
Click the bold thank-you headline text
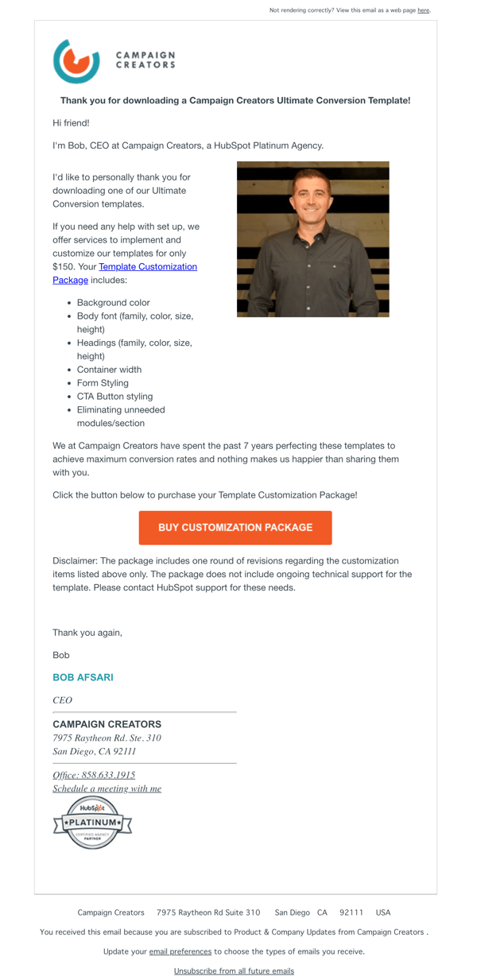(x=235, y=101)
